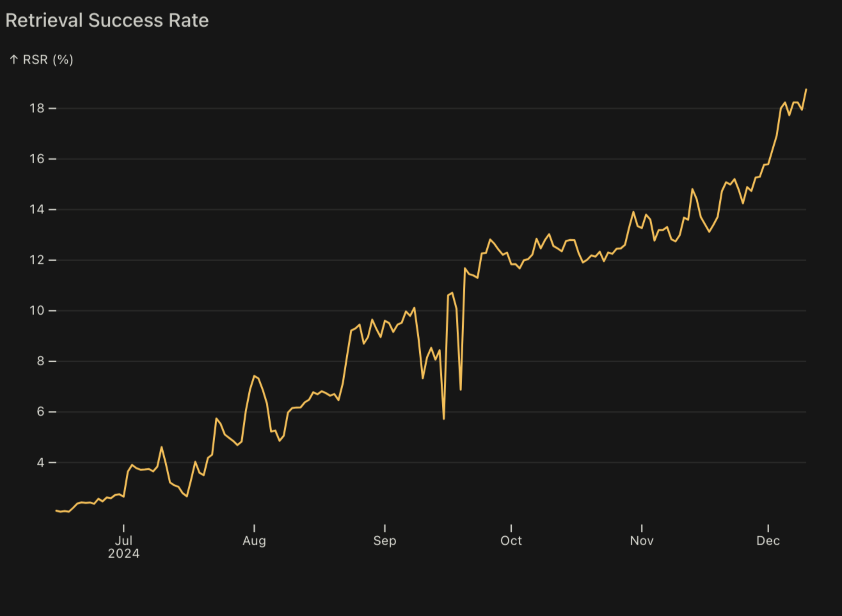
Task: Click the 14 y-axis tick label
Action: tap(37, 209)
